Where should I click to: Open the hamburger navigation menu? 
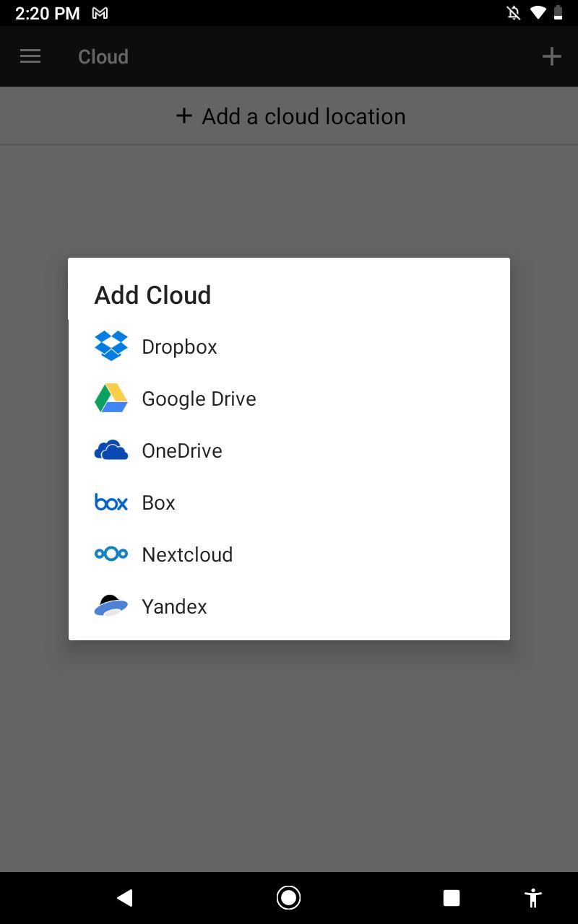[x=30, y=56]
